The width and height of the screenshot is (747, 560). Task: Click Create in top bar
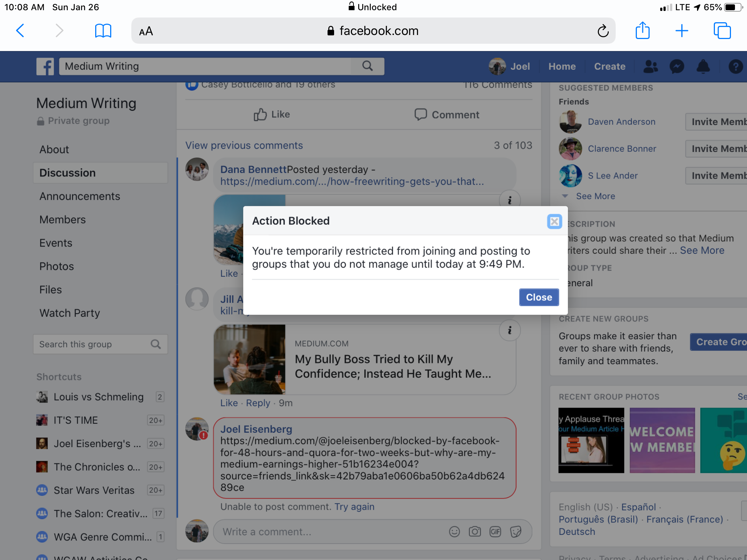[609, 66]
